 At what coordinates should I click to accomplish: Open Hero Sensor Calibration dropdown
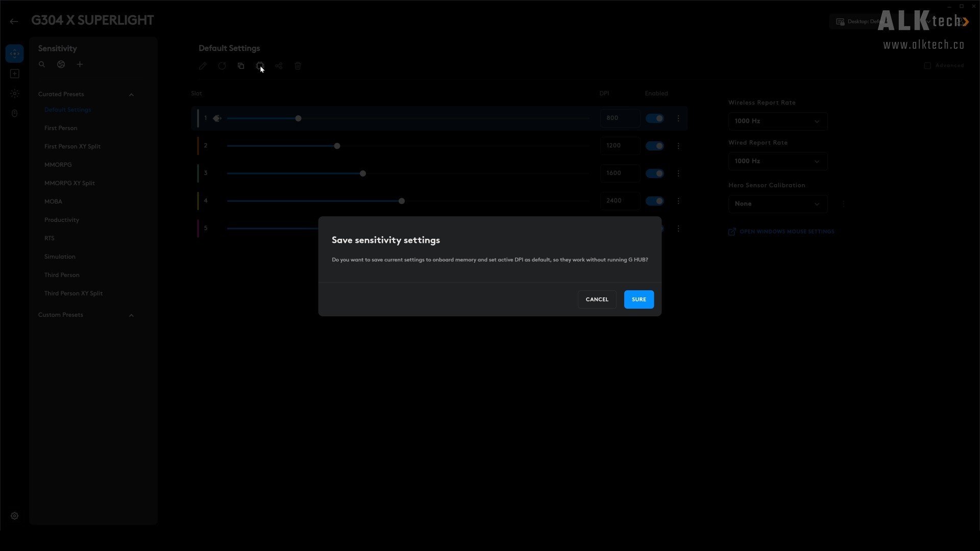pos(778,204)
